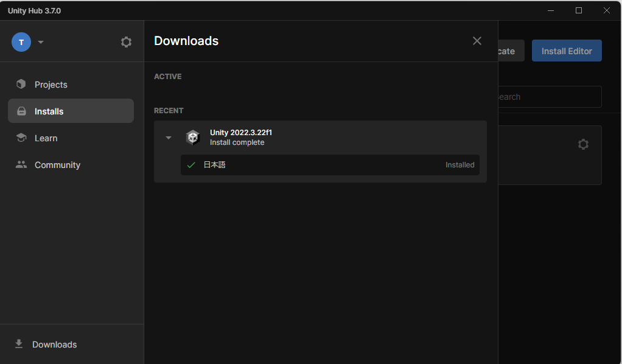Close the Unity Hub window

pos(607,11)
